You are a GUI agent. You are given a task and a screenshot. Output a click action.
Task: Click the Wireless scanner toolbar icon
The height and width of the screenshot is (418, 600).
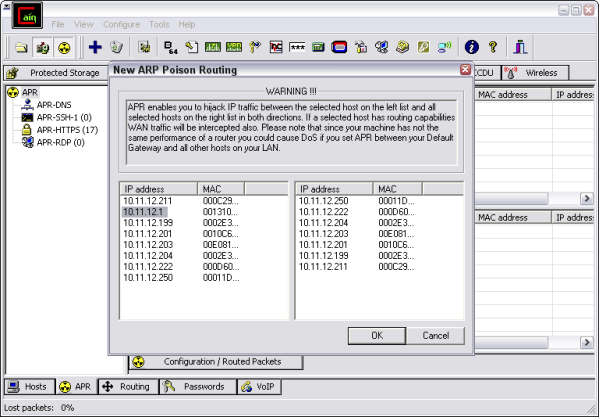pyautogui.click(x=444, y=47)
